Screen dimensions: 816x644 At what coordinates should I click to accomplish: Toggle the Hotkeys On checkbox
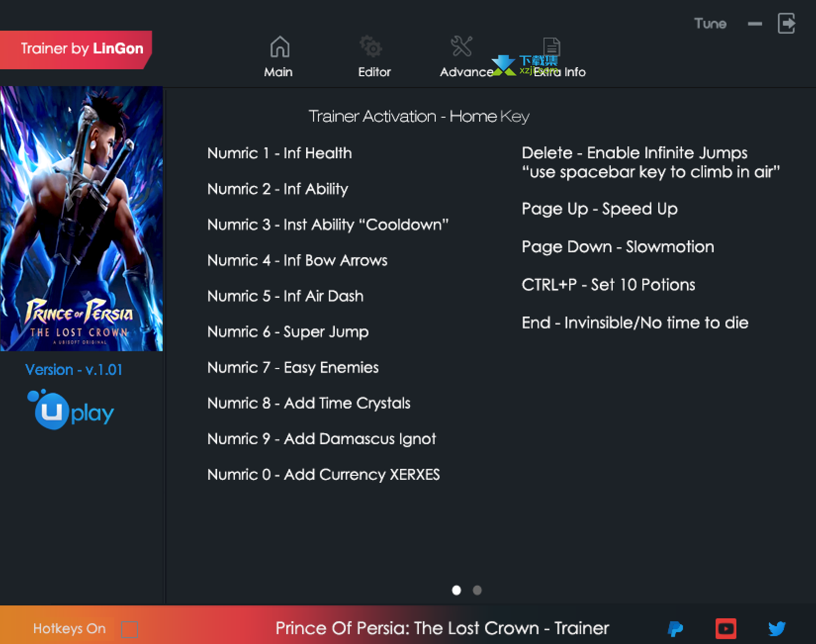[130, 629]
